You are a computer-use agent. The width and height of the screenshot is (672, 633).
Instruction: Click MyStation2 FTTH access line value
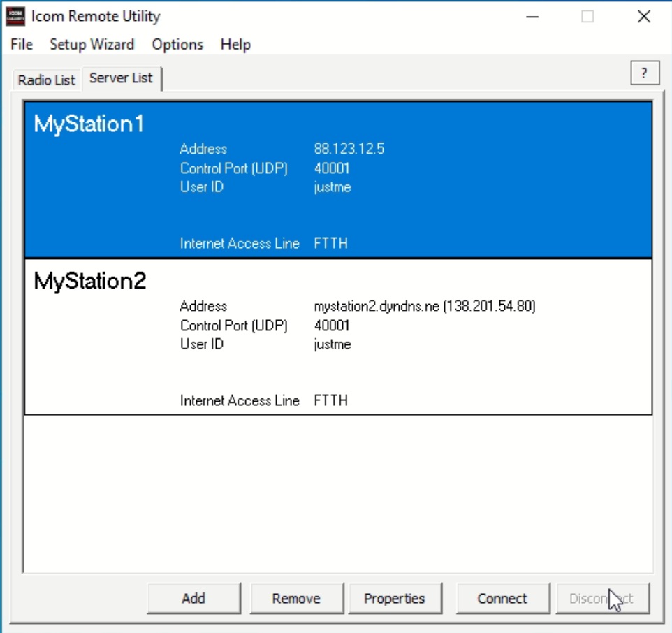tap(331, 400)
